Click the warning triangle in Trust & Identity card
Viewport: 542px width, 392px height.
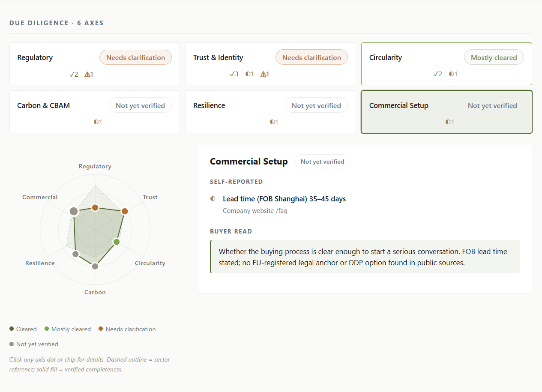(x=264, y=74)
